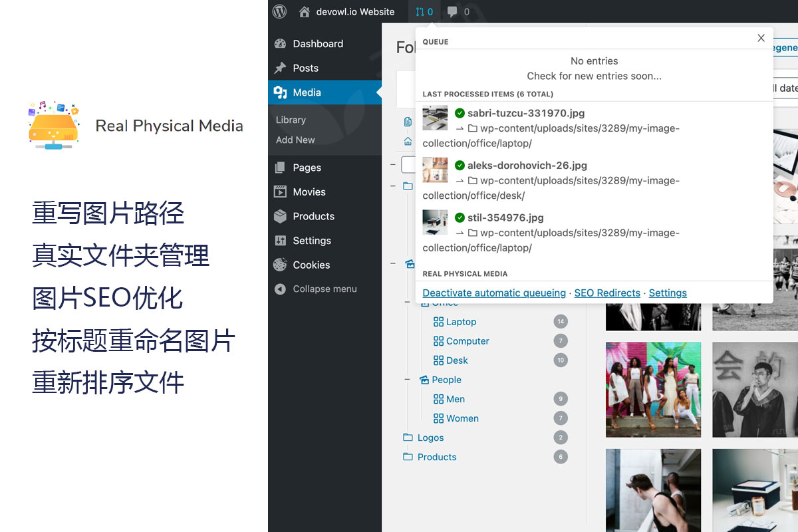Click the sabri-tuzcu-331970.jpg file name
This screenshot has height=532, width=798.
[x=526, y=113]
